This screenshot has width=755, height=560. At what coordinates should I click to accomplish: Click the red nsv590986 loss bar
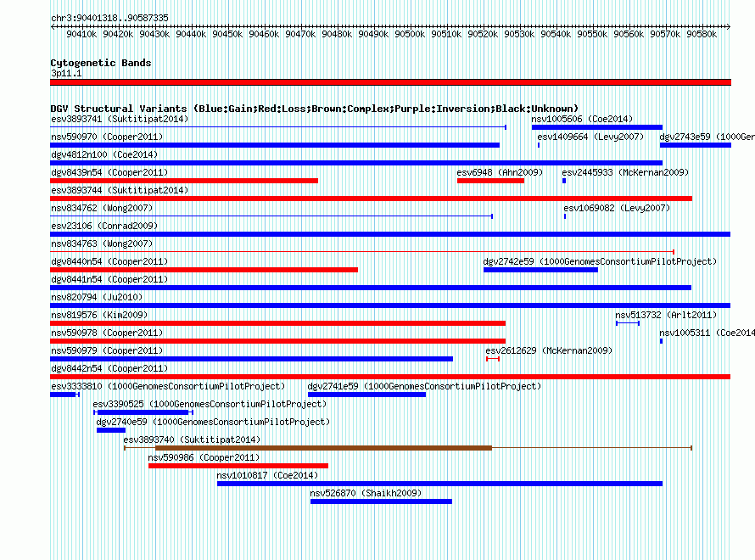tap(238, 466)
